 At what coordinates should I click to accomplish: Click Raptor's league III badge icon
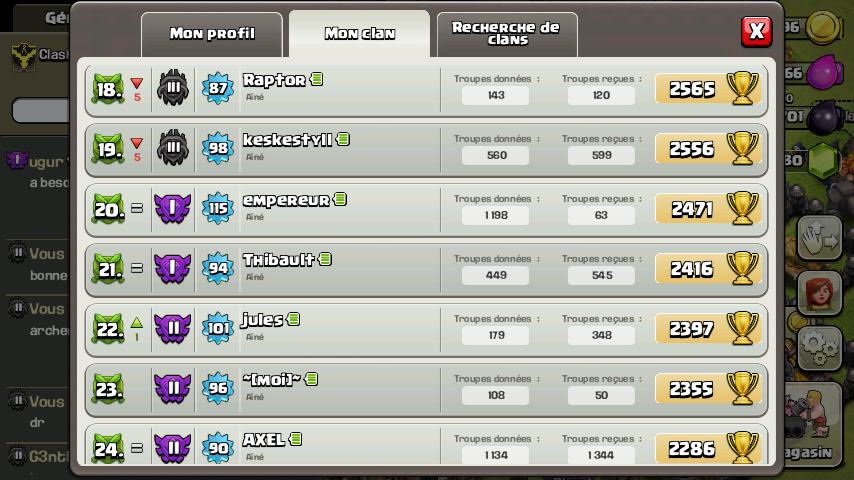tap(173, 88)
